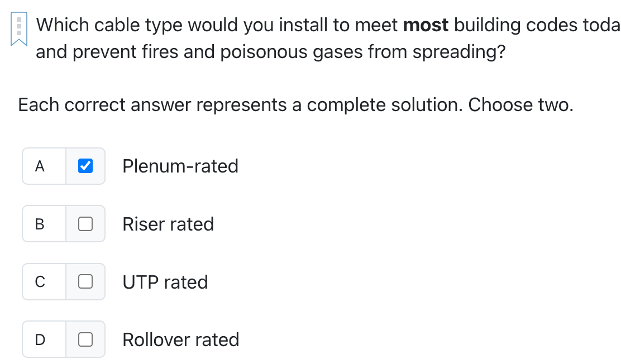Image resolution: width=621 pixels, height=364 pixels.
Task: Select answer option A letter badge
Action: click(x=39, y=166)
